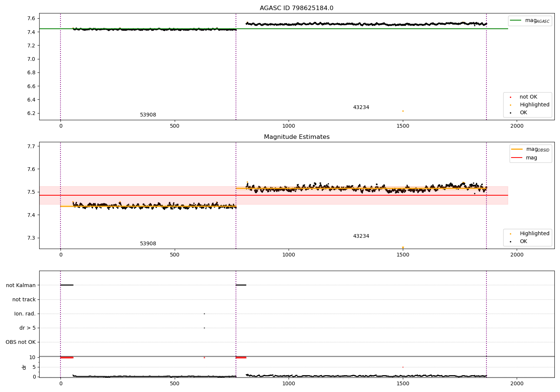The image size is (560, 392).
Task: Click the 'OBS not OK' row label
Action: click(21, 342)
